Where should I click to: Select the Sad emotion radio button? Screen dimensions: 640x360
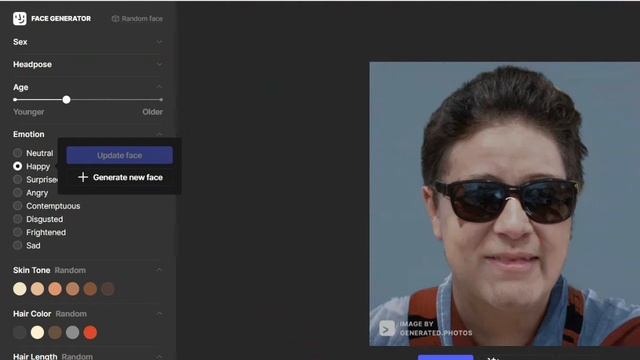coord(17,245)
